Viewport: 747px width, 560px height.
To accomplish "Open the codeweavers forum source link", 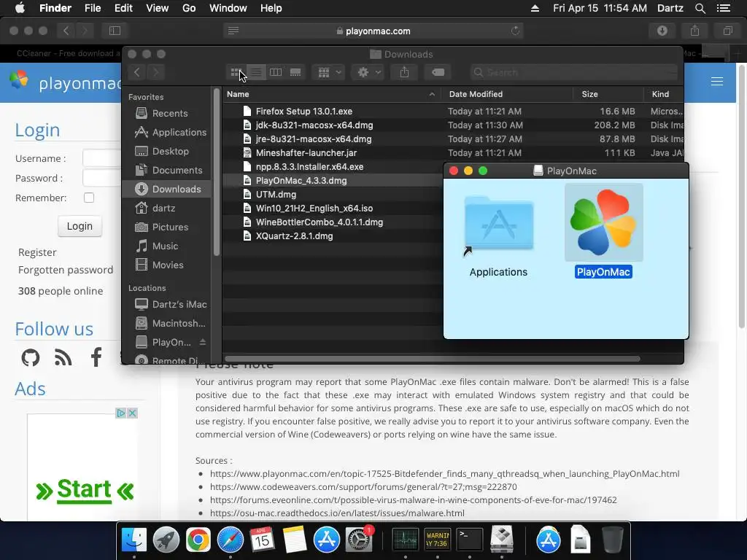I will [x=363, y=486].
